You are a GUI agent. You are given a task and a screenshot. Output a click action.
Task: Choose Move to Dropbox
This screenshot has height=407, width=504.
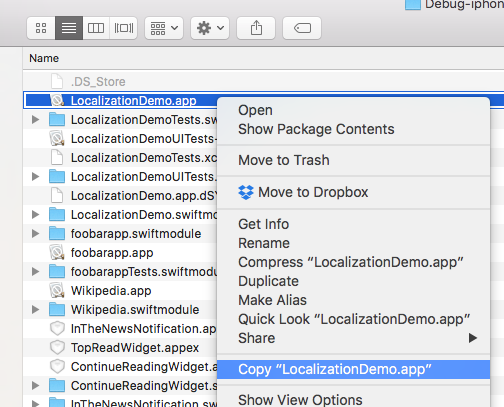tap(353, 192)
